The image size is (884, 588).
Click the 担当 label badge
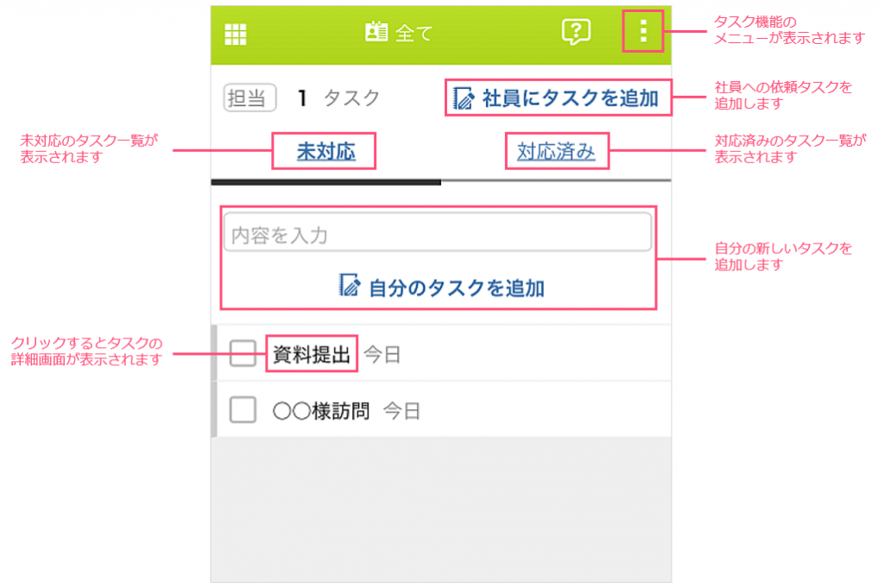pos(249,98)
